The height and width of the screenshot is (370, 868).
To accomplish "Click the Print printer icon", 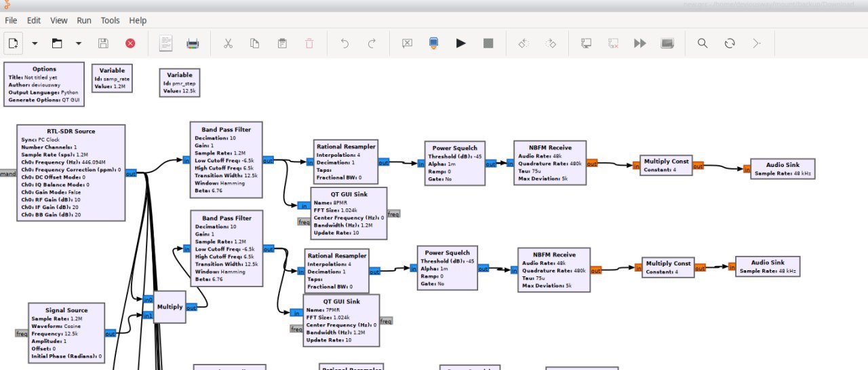I will click(193, 43).
